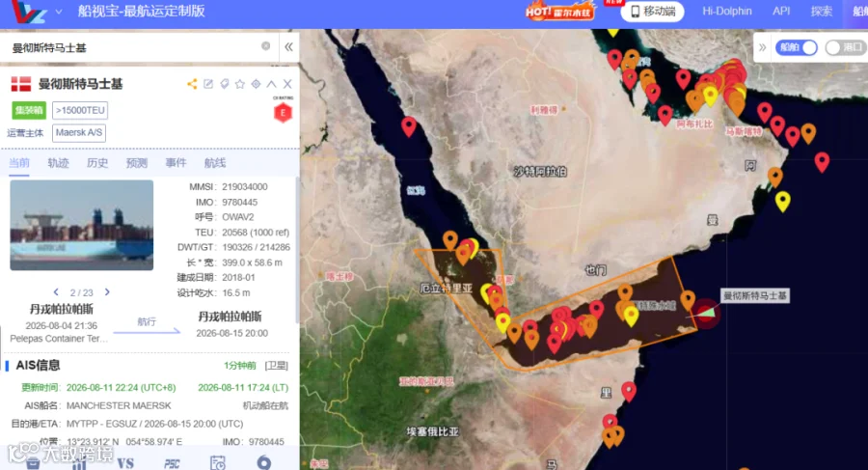Image resolution: width=868 pixels, height=470 pixels.
Task: Collapse ship card with the up chevron
Action: [271, 84]
